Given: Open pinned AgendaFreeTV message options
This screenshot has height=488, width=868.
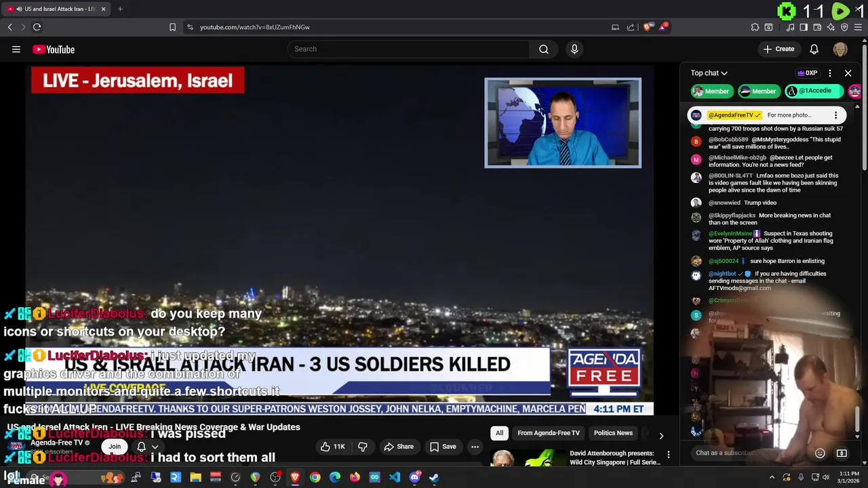Looking at the screenshot, I should coord(835,115).
